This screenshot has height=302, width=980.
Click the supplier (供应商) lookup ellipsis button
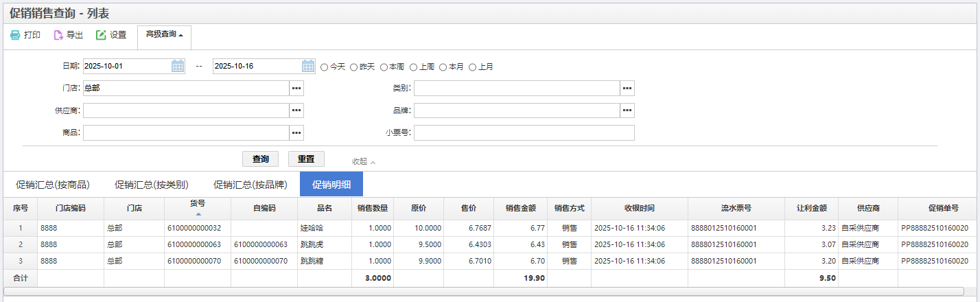point(296,111)
